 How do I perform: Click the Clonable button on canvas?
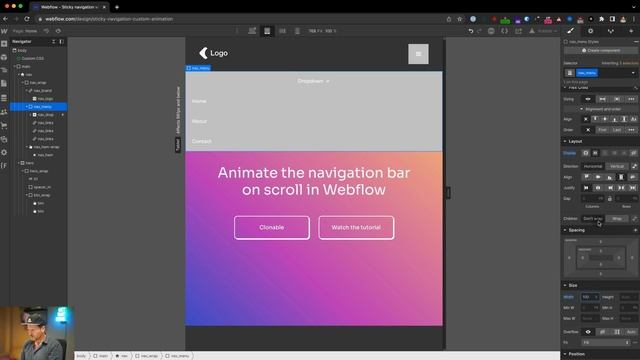(272, 228)
